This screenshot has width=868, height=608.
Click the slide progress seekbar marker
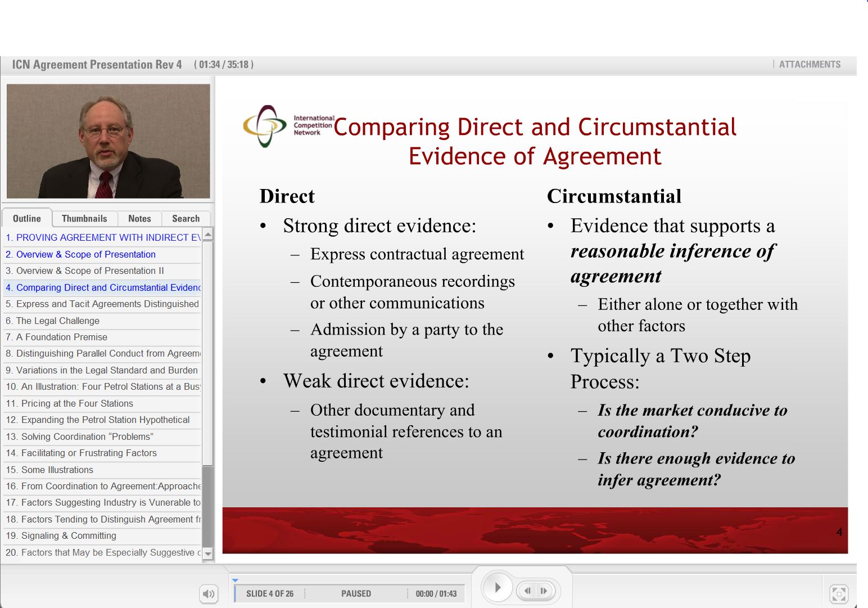(235, 579)
